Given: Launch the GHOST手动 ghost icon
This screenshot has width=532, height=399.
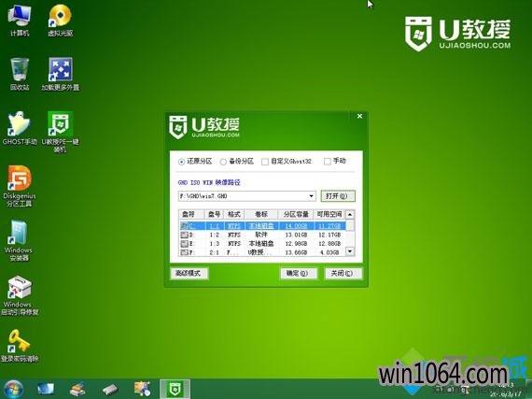Looking at the screenshot, I should pyautogui.click(x=20, y=128).
